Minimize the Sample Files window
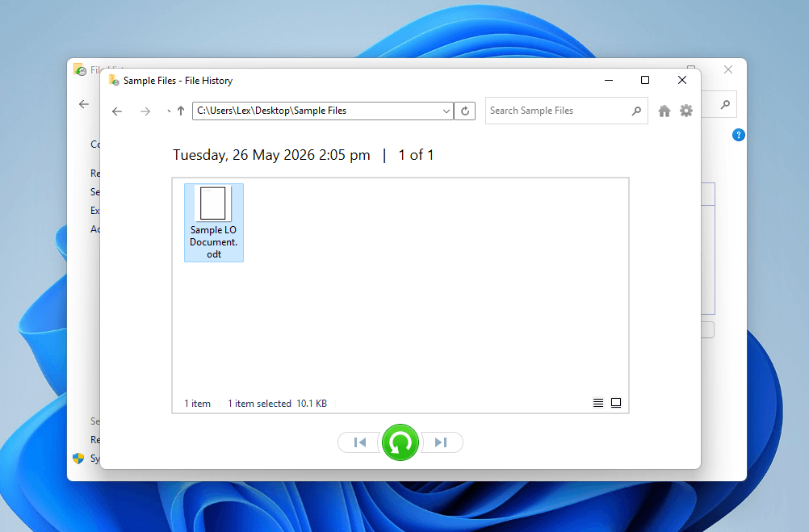Screen dimensions: 809x532 coord(609,81)
